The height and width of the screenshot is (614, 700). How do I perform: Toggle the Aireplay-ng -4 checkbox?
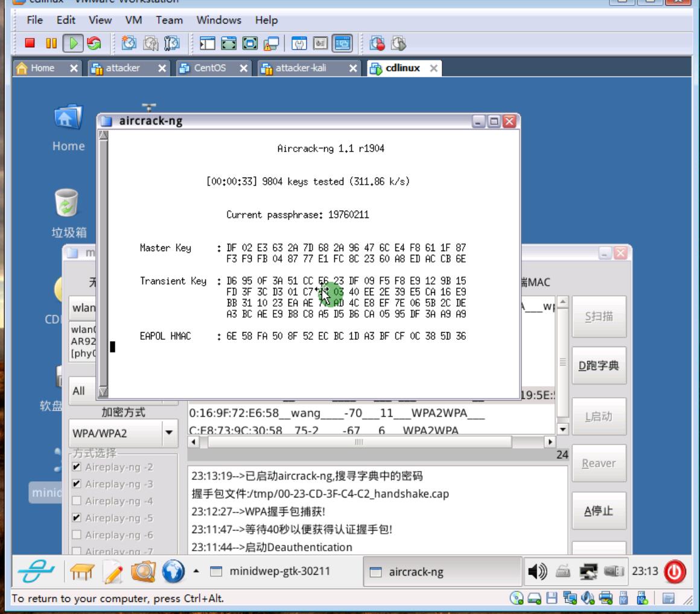pyautogui.click(x=77, y=501)
